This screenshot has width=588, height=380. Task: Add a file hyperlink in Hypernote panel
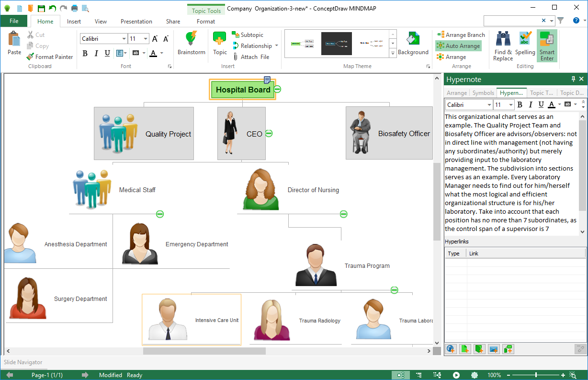click(465, 349)
